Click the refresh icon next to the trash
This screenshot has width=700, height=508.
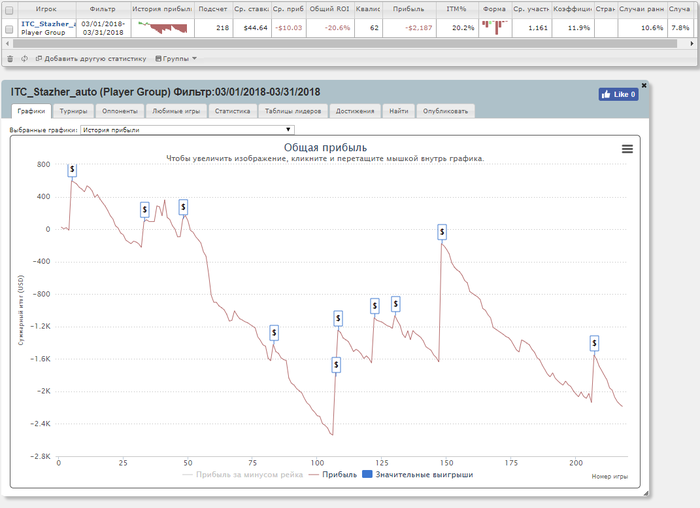[24, 58]
